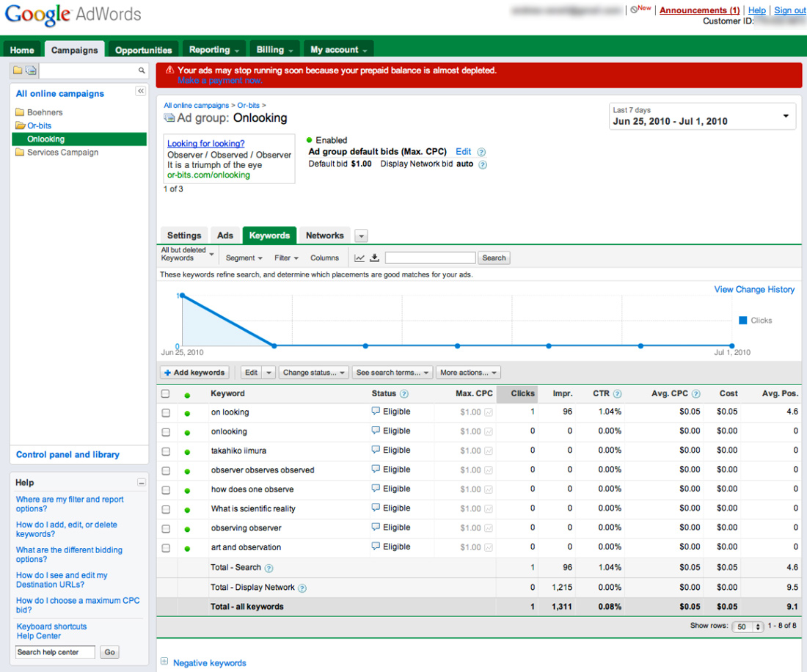
Task: Click the Go button in Help panel
Action: click(109, 652)
